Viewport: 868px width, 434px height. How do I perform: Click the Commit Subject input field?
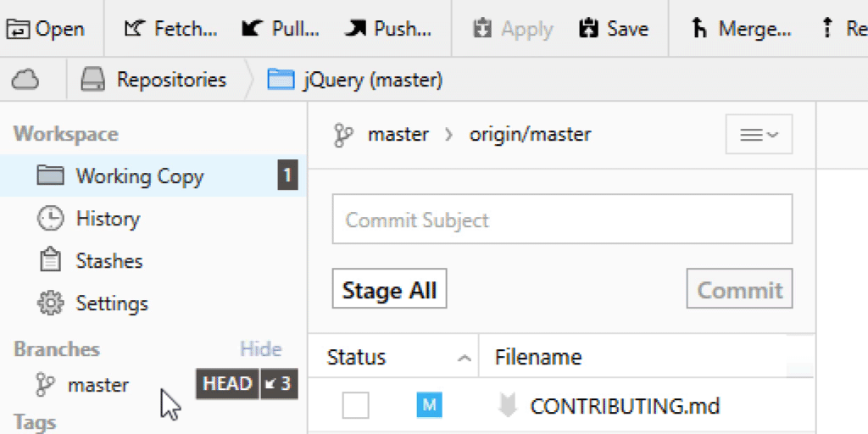click(562, 220)
